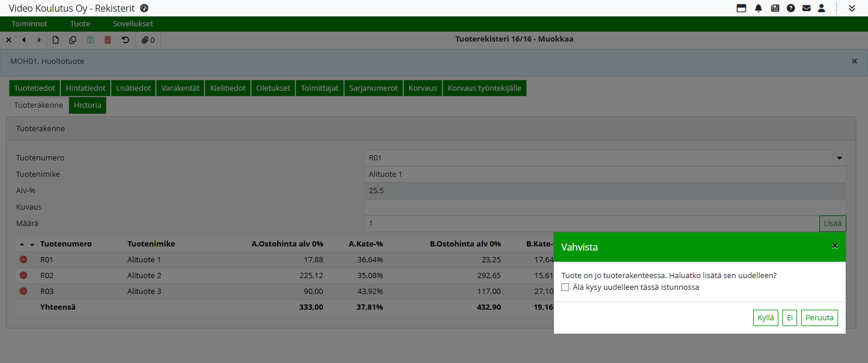This screenshot has width=868, height=363.
Task: Click the user profile icon
Action: 822,8
